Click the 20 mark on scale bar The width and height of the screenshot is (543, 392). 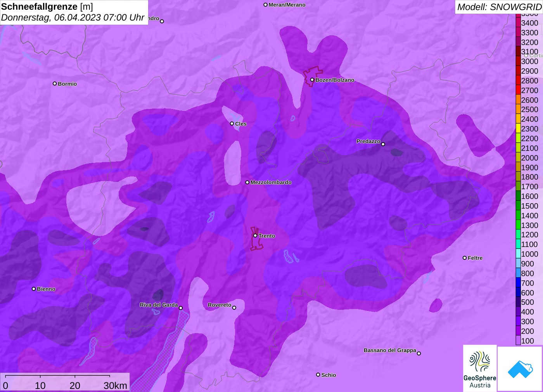tap(75, 385)
